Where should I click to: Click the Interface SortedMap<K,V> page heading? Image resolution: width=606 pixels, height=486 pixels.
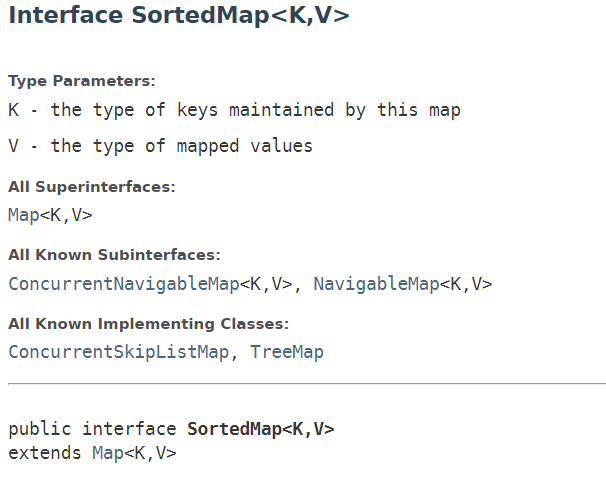179,17
